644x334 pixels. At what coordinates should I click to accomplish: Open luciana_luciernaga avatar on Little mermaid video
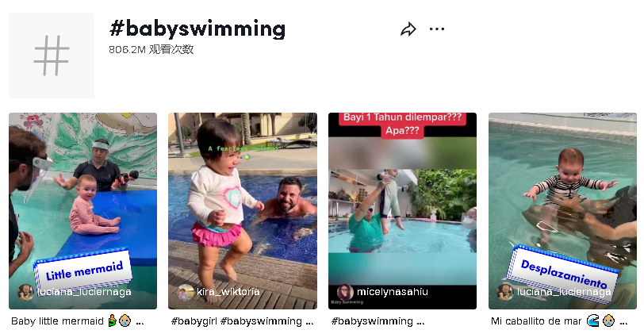[26, 292]
